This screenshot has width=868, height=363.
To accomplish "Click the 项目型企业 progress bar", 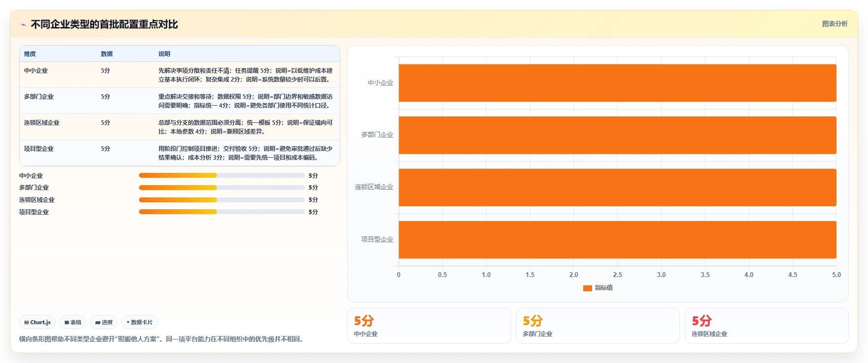I will pos(222,212).
